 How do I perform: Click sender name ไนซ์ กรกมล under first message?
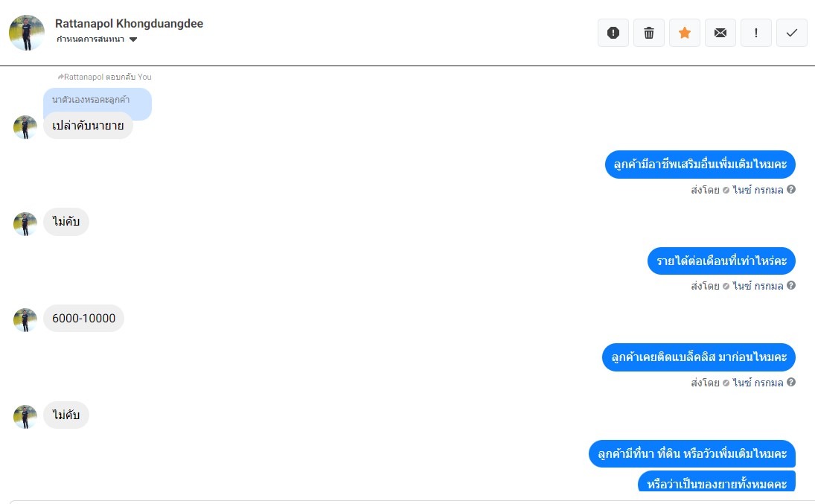(x=758, y=190)
